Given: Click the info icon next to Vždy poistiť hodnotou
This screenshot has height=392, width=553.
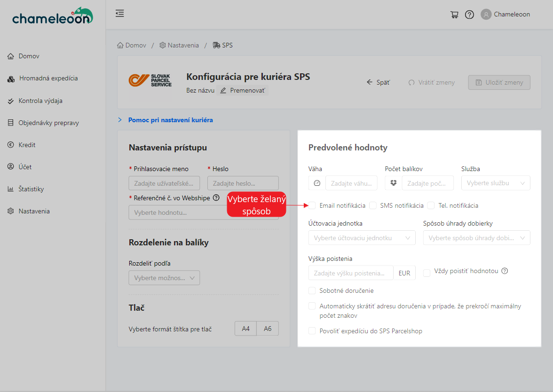Looking at the screenshot, I should 505,271.
